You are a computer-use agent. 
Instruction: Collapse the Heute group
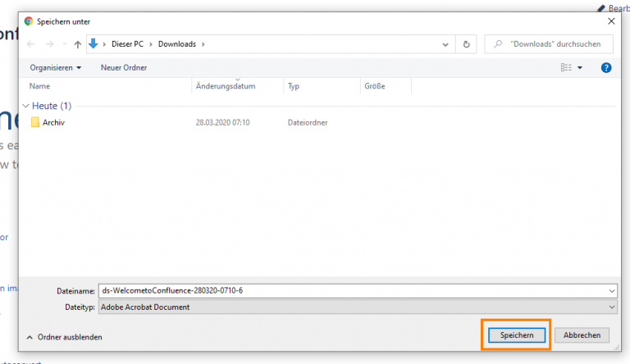(26, 106)
